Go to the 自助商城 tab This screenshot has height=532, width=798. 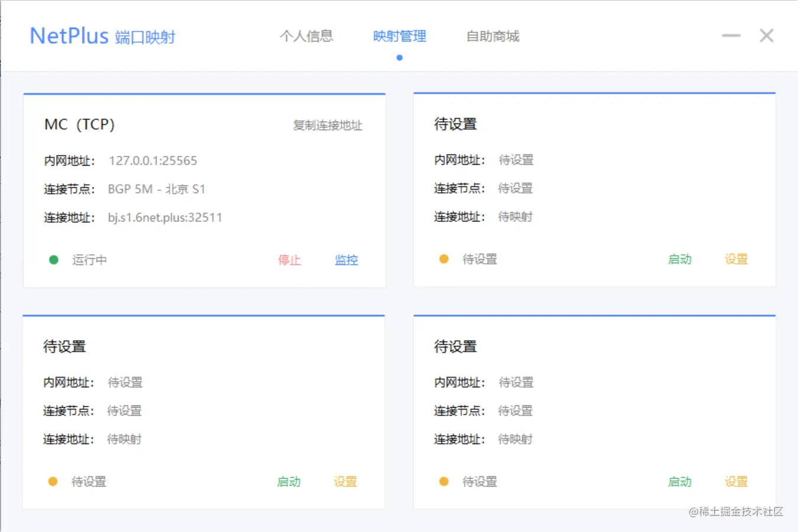pyautogui.click(x=493, y=37)
